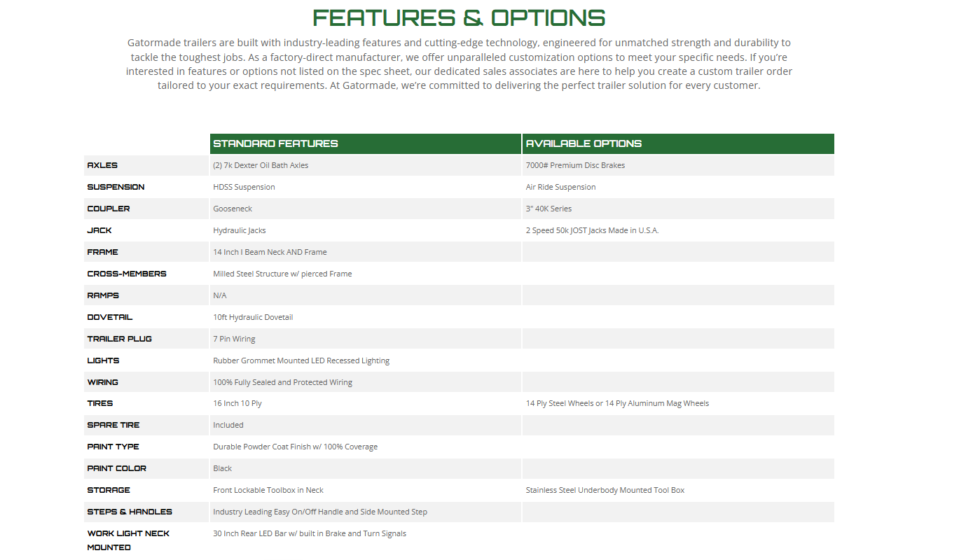Click the Axles row label
The height and width of the screenshot is (560, 959).
coord(102,165)
